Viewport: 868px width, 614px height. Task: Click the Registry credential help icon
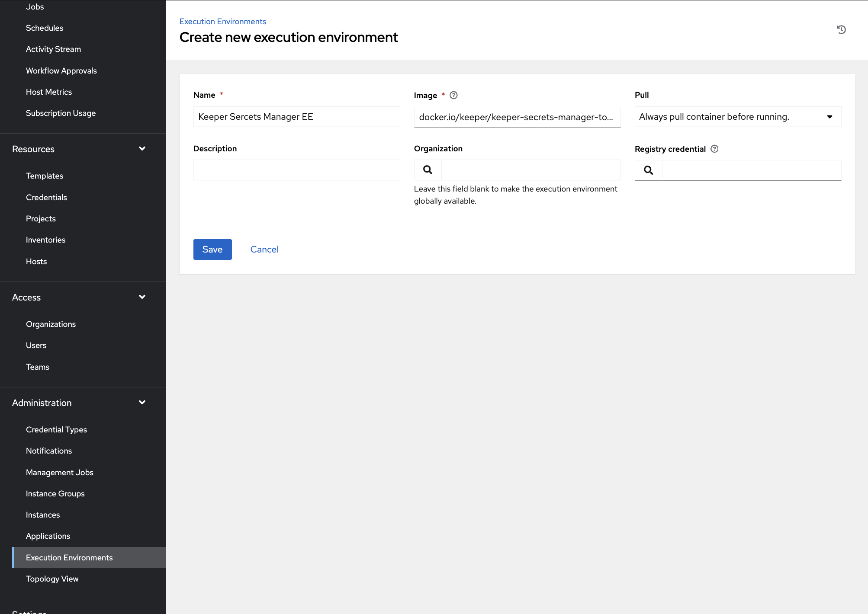pos(714,149)
